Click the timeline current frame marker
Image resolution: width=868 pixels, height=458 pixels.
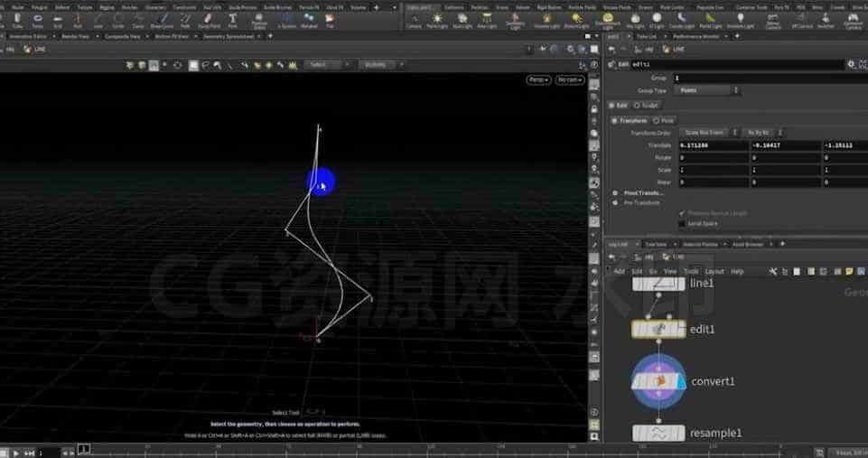[x=84, y=449]
